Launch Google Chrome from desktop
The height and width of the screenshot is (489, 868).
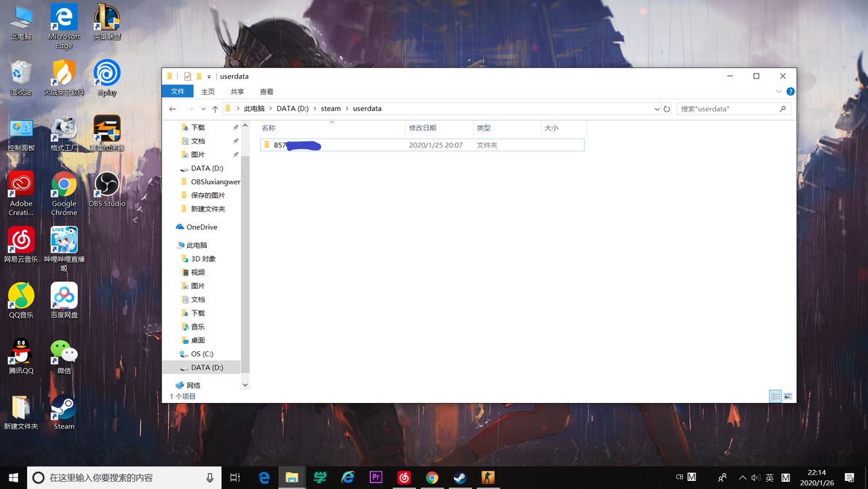[x=63, y=193]
